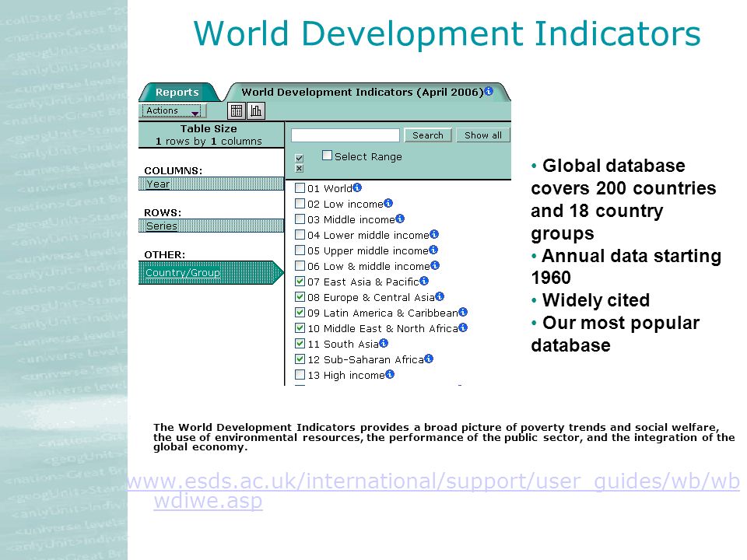The height and width of the screenshot is (560, 747).
Task: Check the 13 High income checkbox
Action: click(300, 375)
